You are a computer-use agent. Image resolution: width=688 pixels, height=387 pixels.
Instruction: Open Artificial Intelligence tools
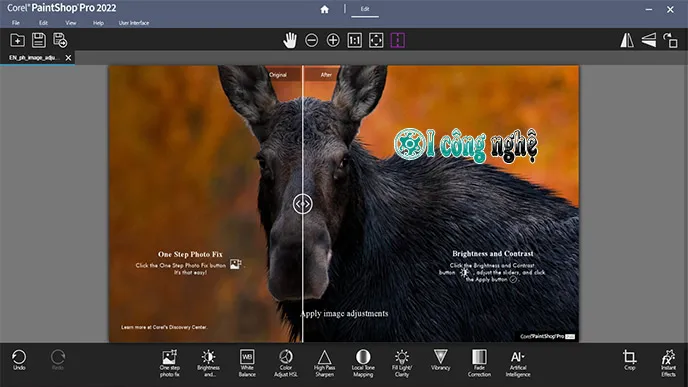(518, 364)
